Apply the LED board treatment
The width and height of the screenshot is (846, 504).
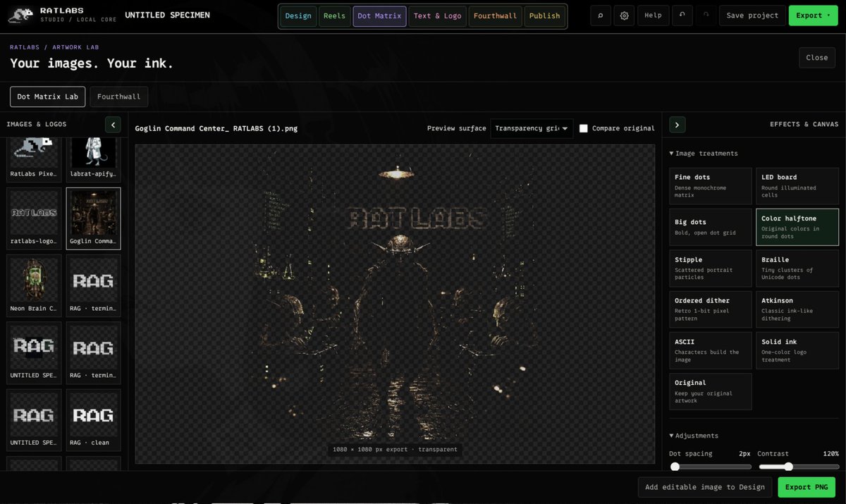pyautogui.click(x=797, y=186)
